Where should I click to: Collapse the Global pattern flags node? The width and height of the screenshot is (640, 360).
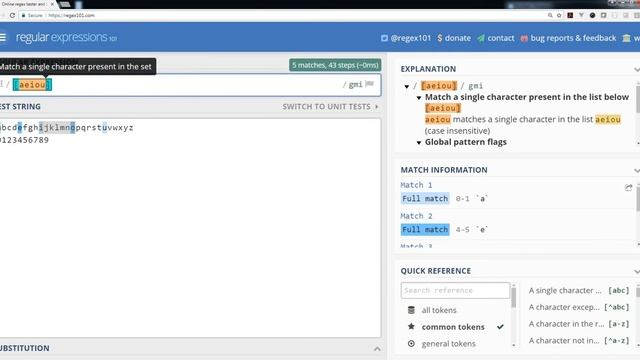click(419, 142)
